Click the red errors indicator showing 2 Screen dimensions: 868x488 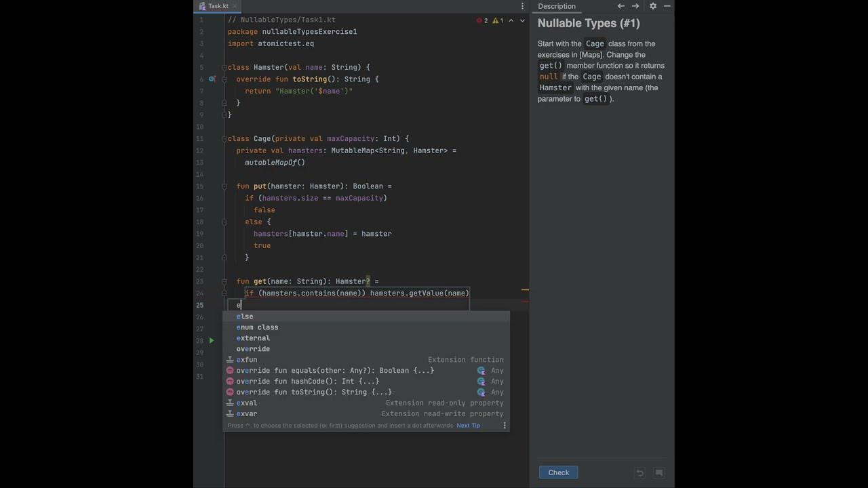point(482,20)
